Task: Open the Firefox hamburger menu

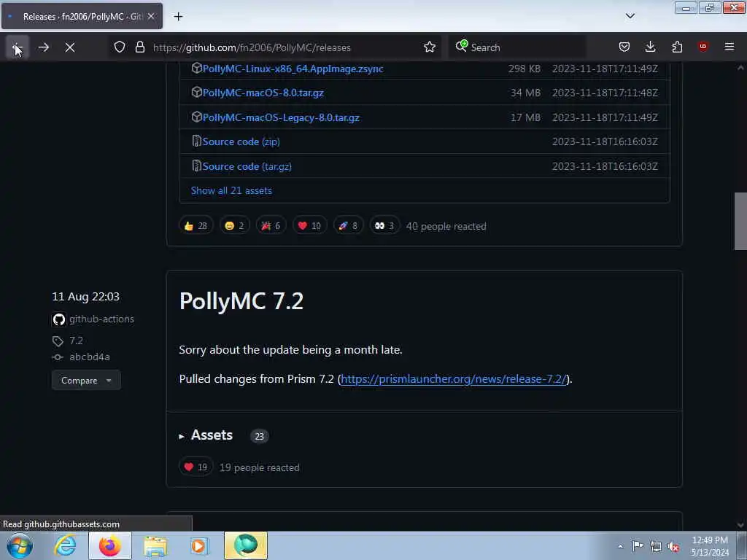Action: pos(729,47)
